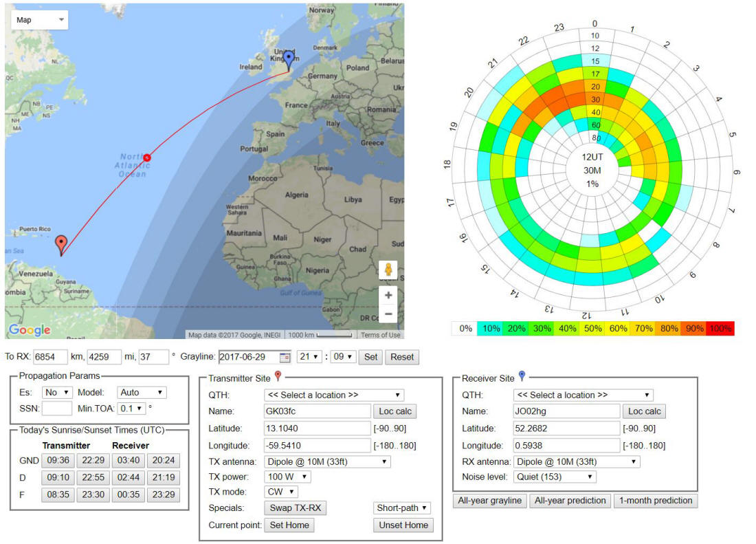Viewport: 756px width, 544px height.
Task: Click the SSN input field
Action: 57,409
